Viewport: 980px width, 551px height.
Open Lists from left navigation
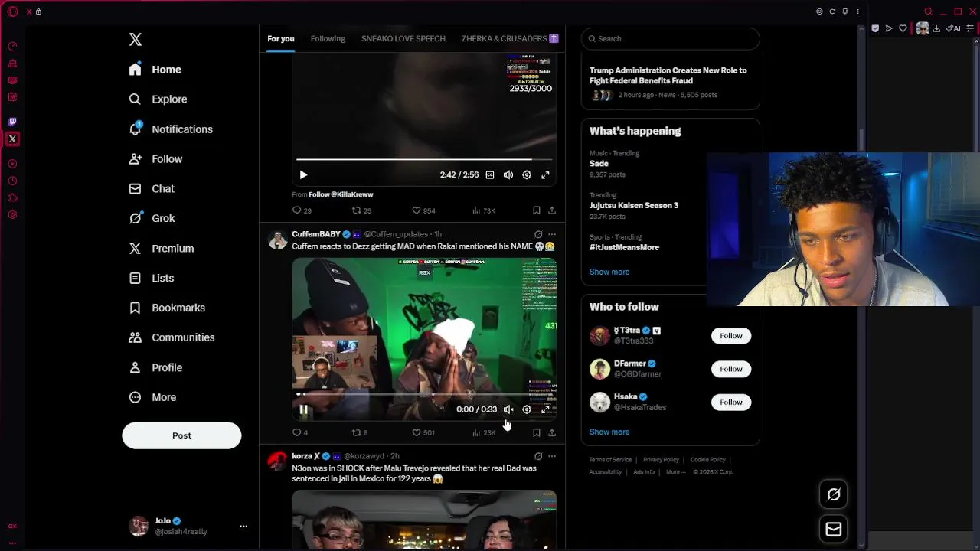point(152,279)
